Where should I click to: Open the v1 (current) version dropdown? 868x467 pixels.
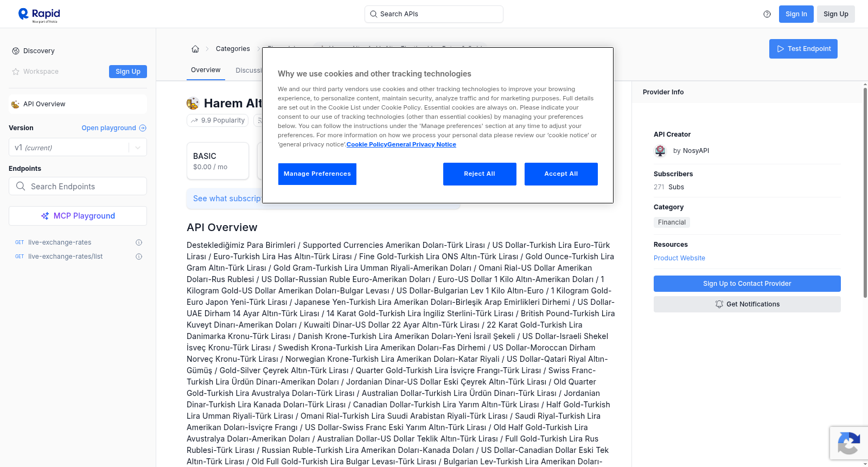[x=78, y=148]
